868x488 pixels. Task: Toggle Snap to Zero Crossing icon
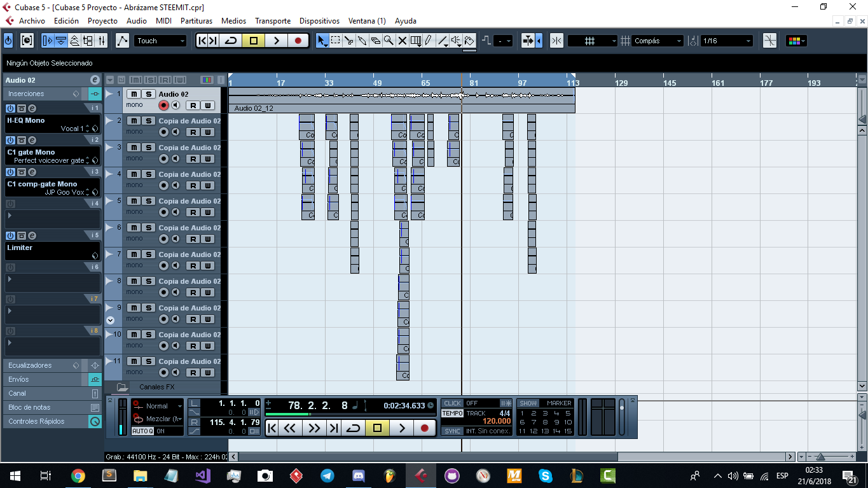tap(769, 41)
